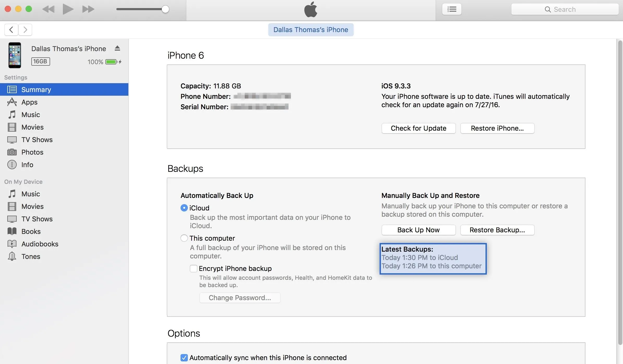Select the This computer radio button
The image size is (623, 364).
(184, 238)
